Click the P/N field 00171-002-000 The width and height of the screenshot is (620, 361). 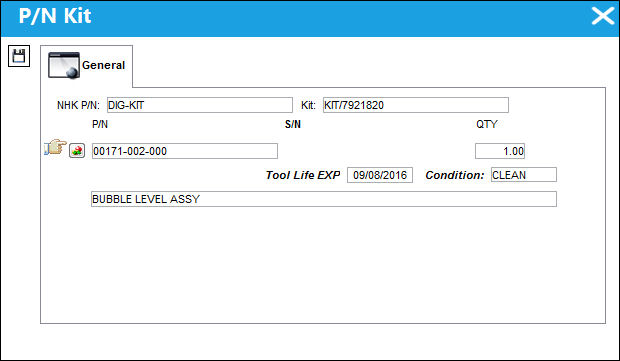coord(185,151)
